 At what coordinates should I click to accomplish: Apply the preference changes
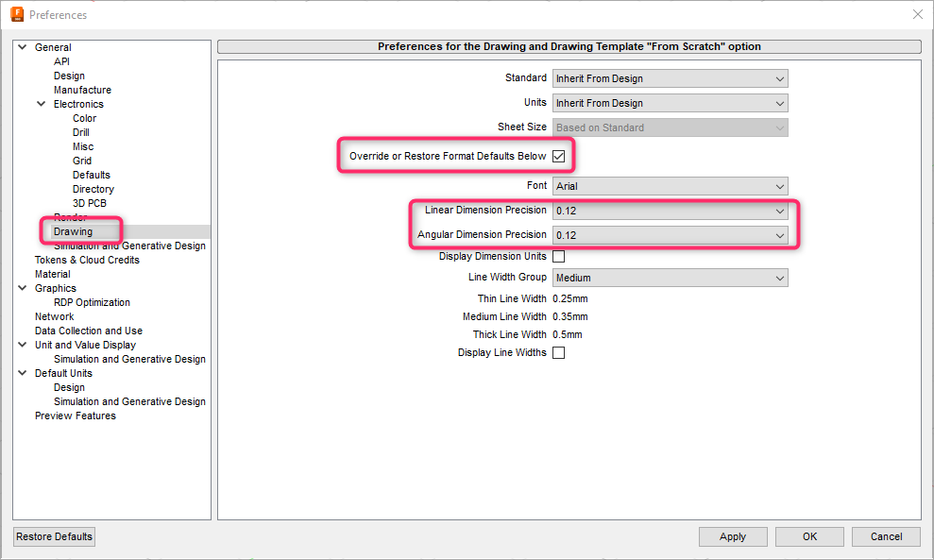point(733,535)
